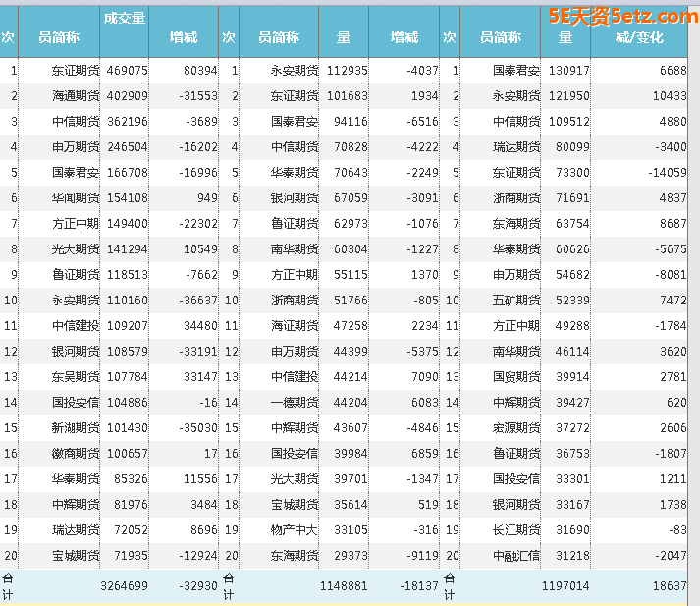Click the total value 1148881
The image size is (700, 606).
(x=344, y=585)
